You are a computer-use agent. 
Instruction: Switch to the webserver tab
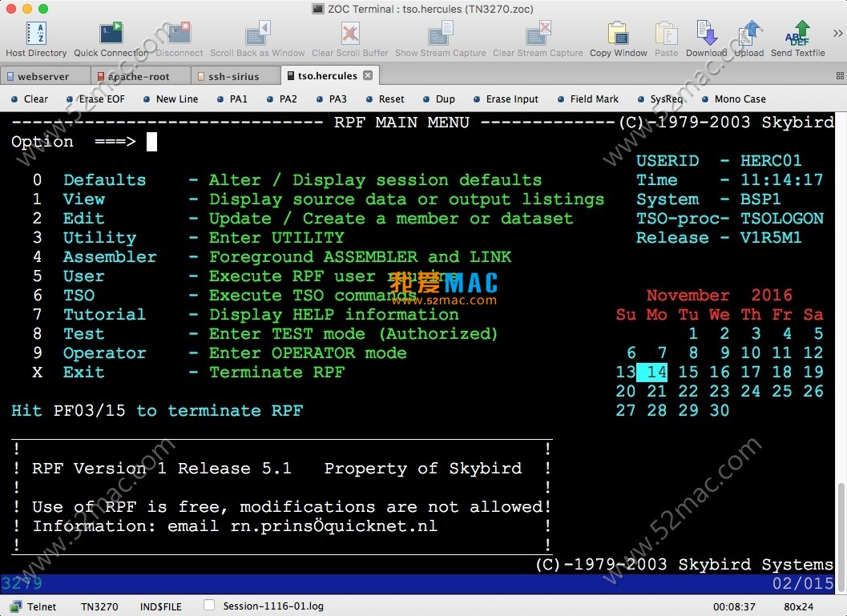click(x=46, y=76)
